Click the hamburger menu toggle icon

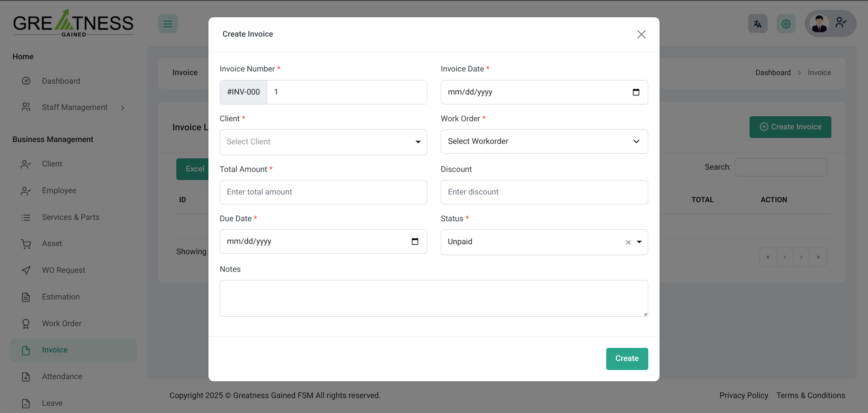pyautogui.click(x=168, y=24)
